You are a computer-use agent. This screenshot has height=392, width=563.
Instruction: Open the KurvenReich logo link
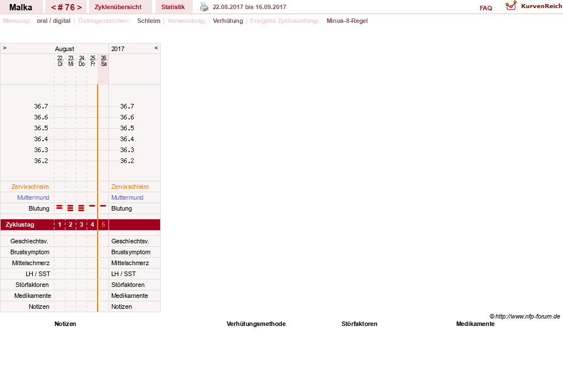tap(534, 6)
